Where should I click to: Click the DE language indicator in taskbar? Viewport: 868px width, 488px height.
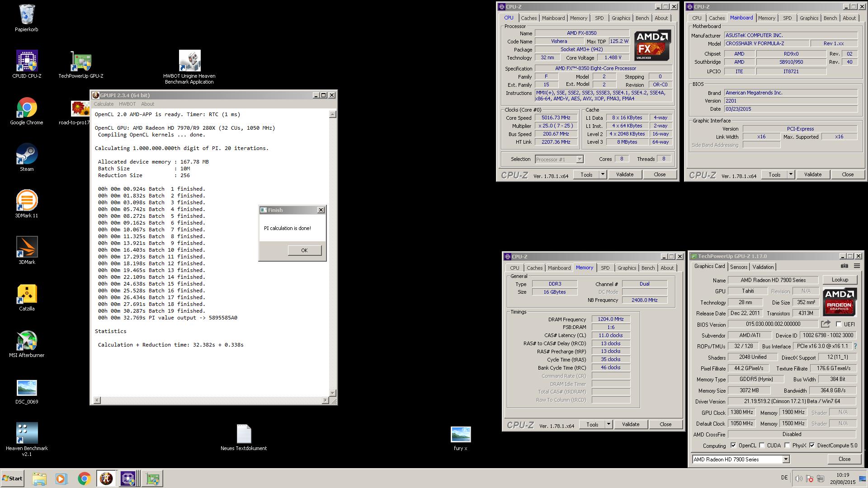784,478
